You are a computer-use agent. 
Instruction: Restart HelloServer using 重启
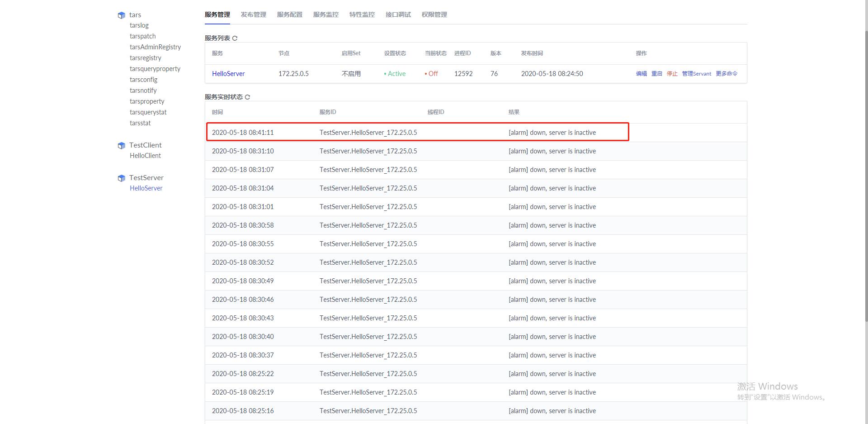(656, 73)
